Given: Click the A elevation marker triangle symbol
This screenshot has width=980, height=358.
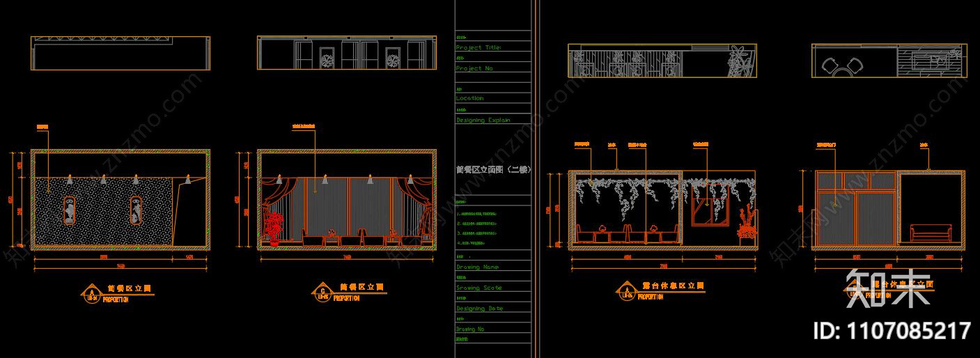Looking at the screenshot, I should [90, 293].
